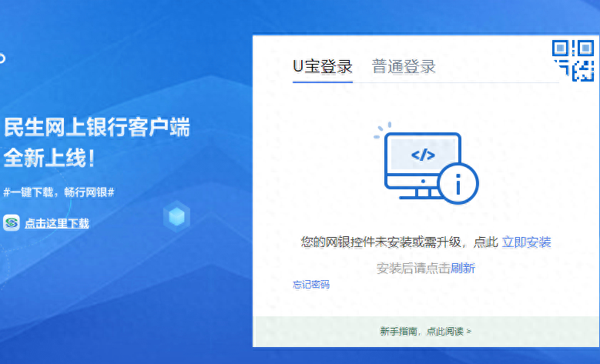Switch to the 普通登录 tab
The height and width of the screenshot is (364, 600).
(404, 66)
